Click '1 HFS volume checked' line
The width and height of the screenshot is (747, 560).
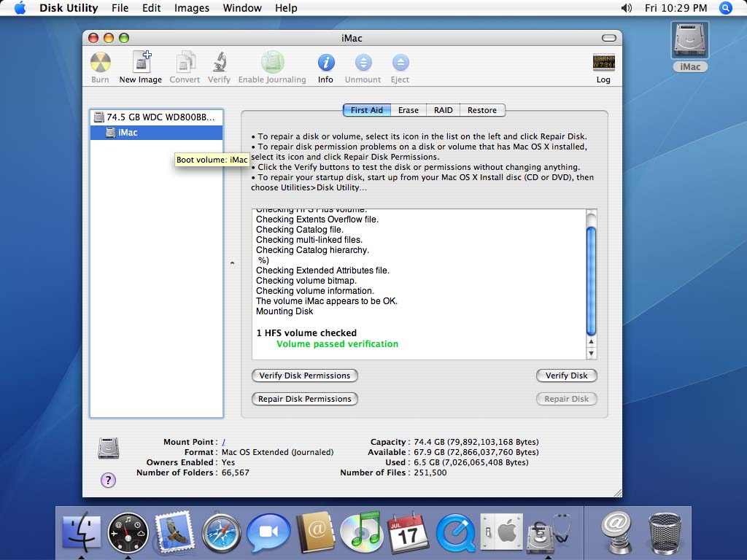point(306,332)
